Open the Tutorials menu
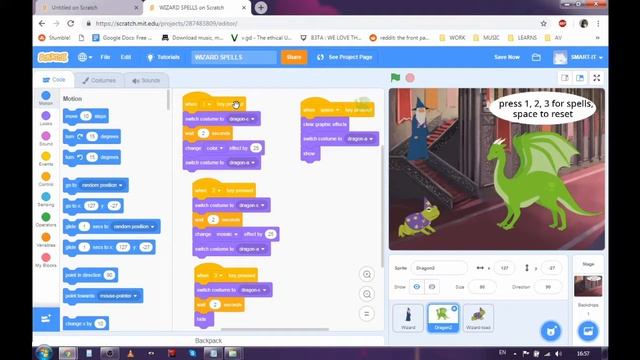Viewport: 640px width, 360px height. (x=164, y=57)
